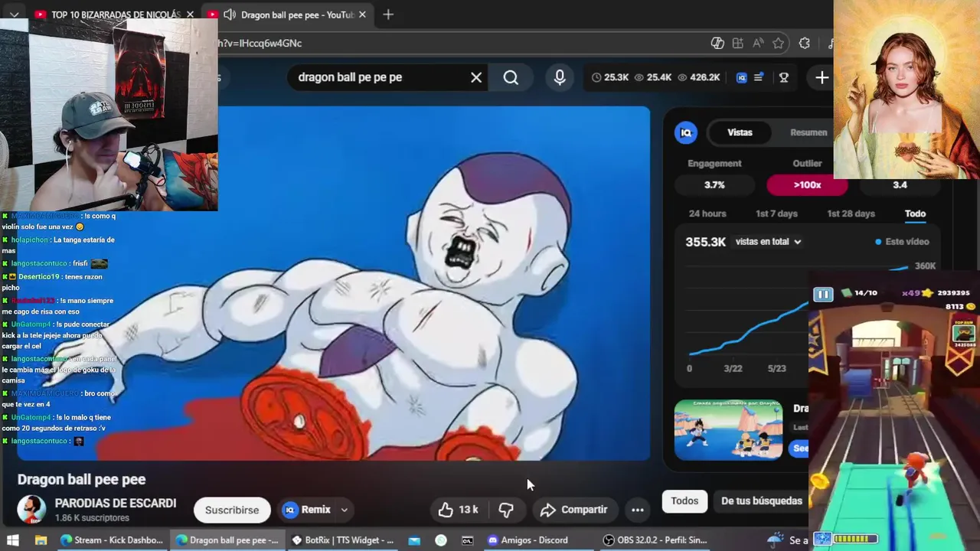Open the PARODIAS DE ESCARDI channel name
The height and width of the screenshot is (551, 980).
click(x=116, y=504)
